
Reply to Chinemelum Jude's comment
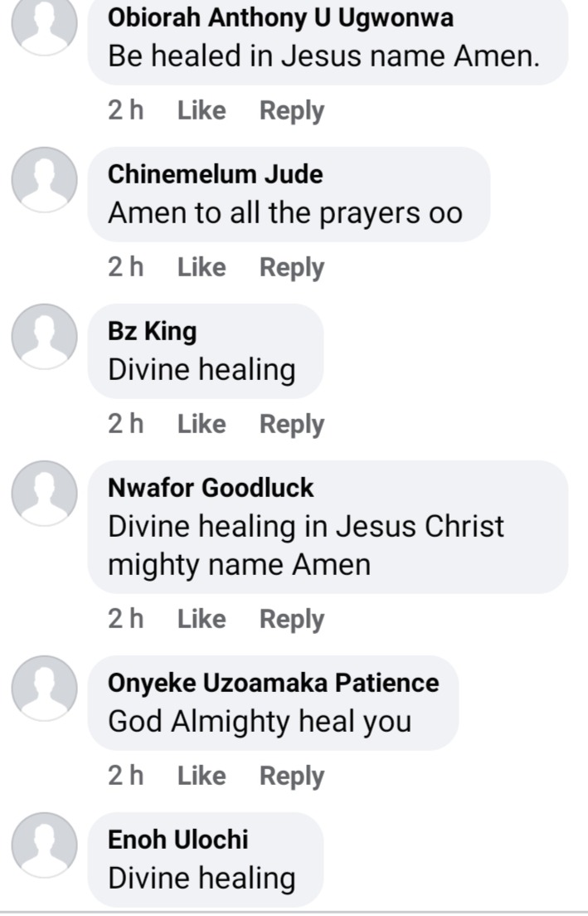pos(292,267)
